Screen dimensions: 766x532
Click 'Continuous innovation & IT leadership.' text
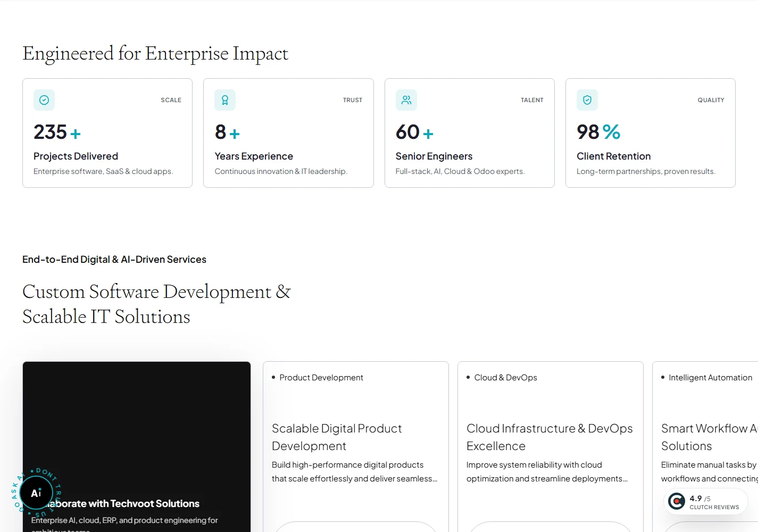pyautogui.click(x=281, y=171)
